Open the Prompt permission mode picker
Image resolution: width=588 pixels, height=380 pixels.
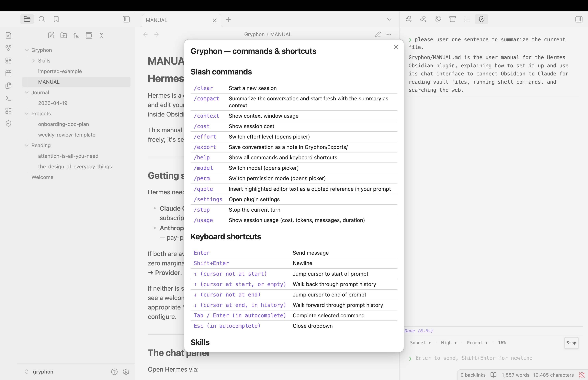477,343
